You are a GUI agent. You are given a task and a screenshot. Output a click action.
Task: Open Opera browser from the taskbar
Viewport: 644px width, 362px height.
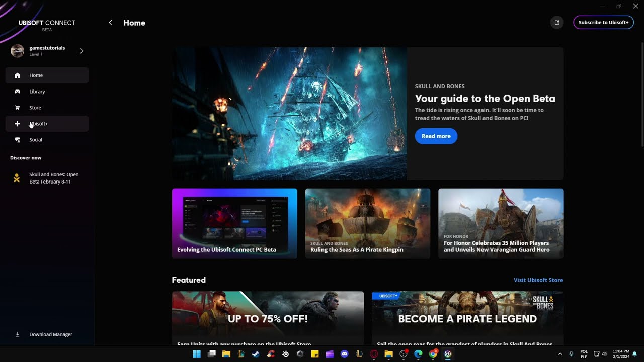click(374, 354)
